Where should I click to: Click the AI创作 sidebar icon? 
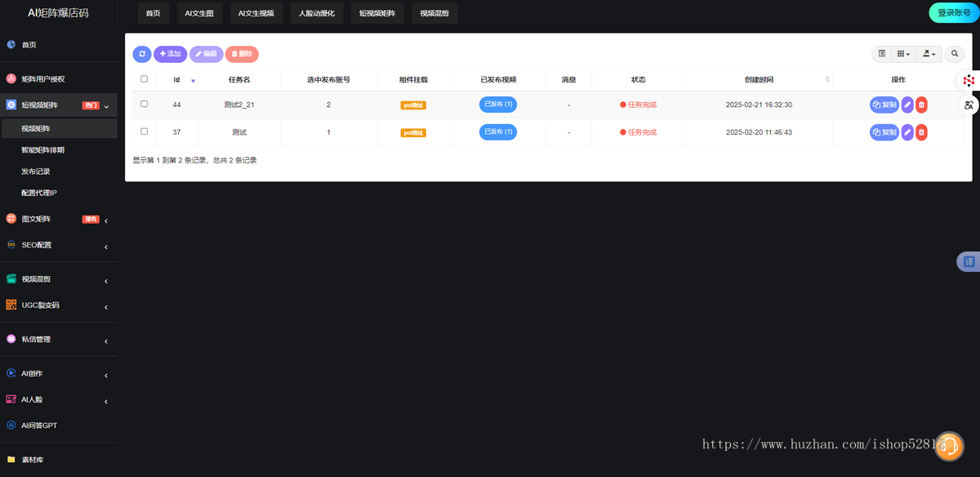click(11, 373)
